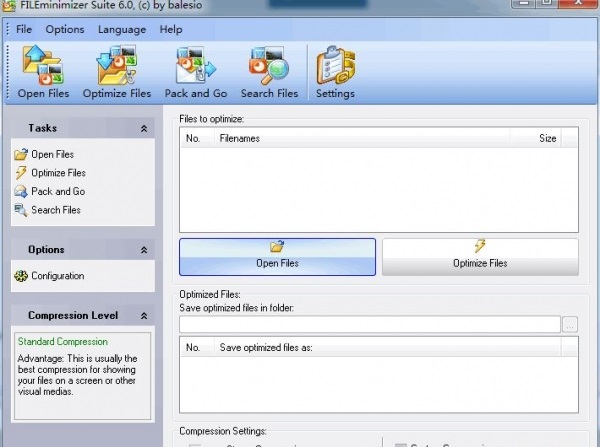Click the FILEminimizer title bar app icon
The height and width of the screenshot is (447, 600).
8,5
